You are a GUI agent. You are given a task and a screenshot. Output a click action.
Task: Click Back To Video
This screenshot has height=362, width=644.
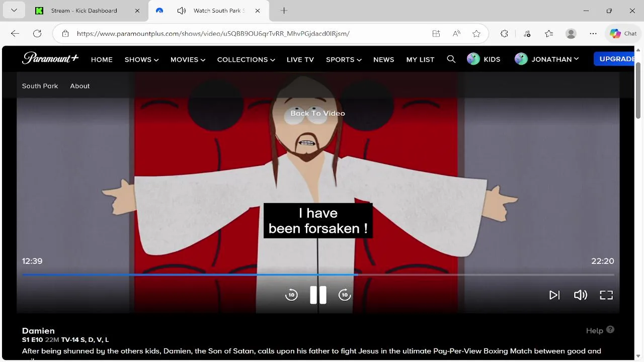click(317, 113)
